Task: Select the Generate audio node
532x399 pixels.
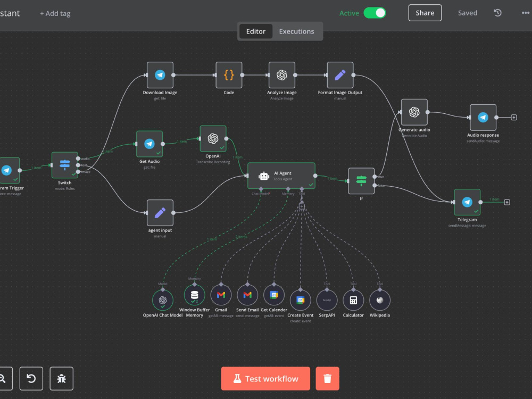Action: pos(414,112)
